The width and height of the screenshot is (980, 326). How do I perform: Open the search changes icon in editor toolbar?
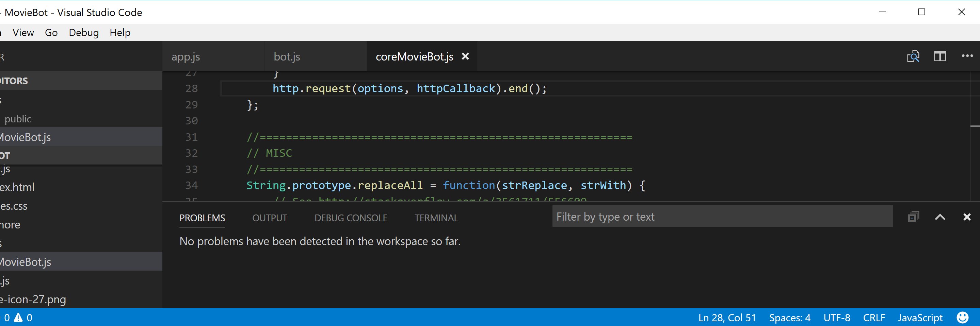(x=913, y=56)
